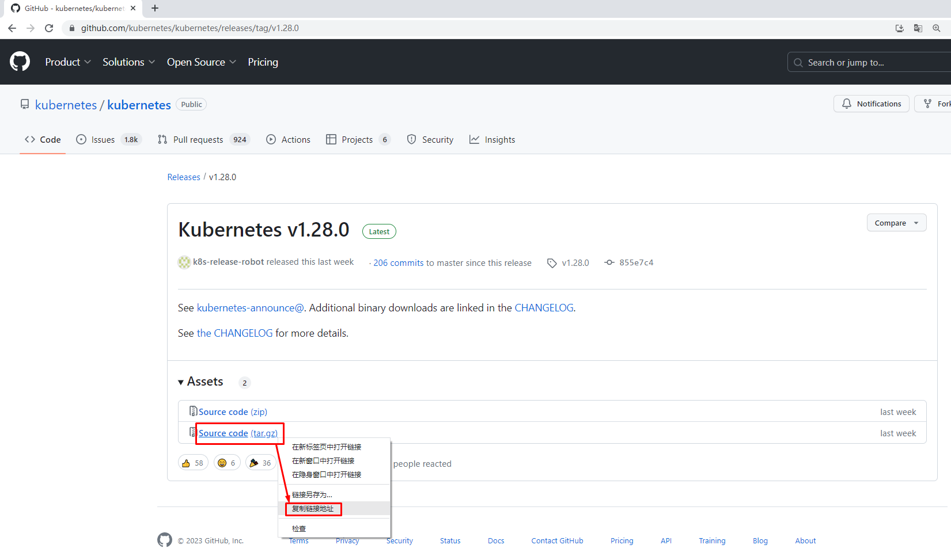Click the thumbs up reaction with 58

193,463
